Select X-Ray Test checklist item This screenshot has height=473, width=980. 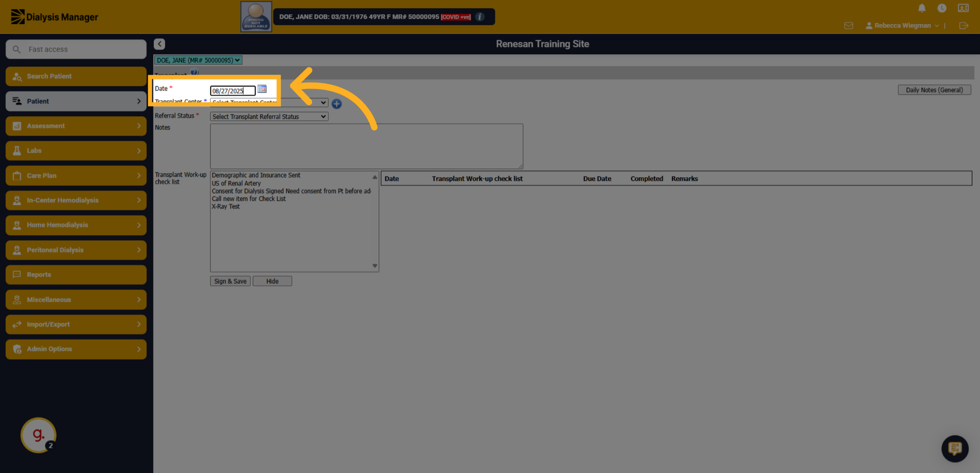click(x=226, y=207)
